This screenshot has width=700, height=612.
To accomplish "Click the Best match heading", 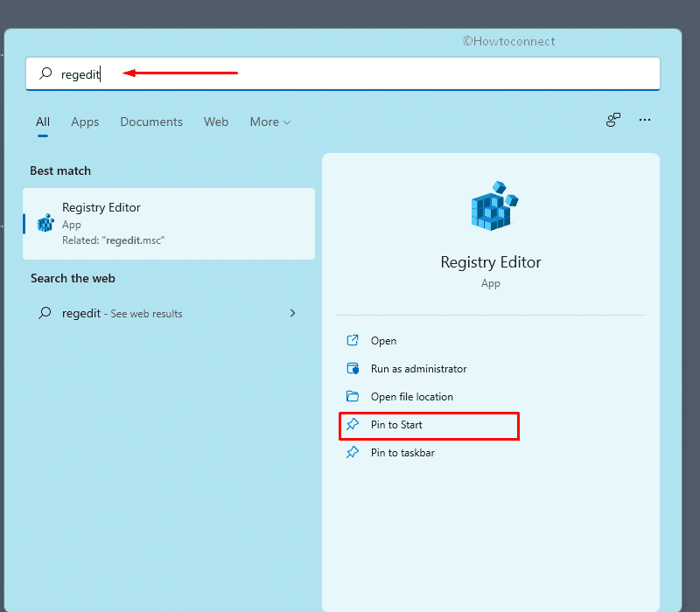I will pos(60,170).
